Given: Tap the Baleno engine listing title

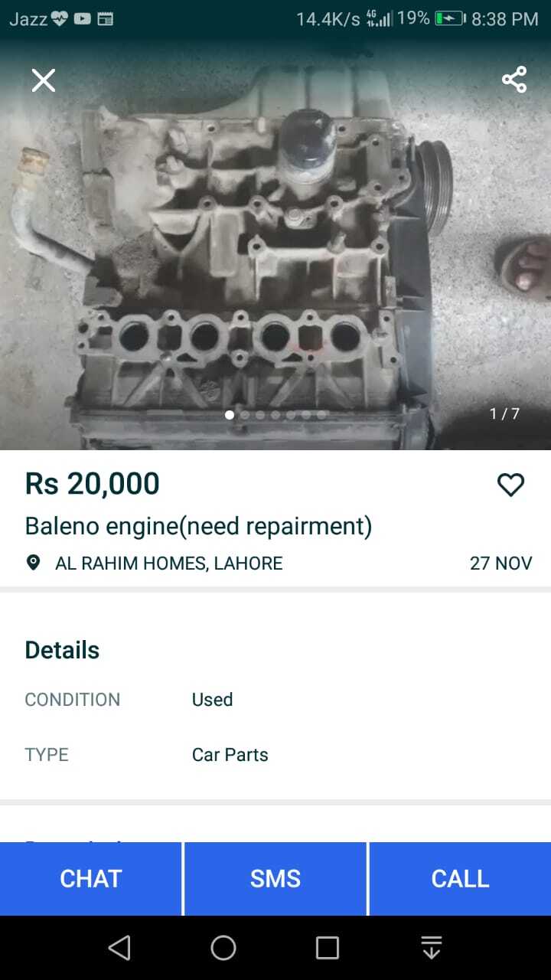Looking at the screenshot, I should (x=199, y=527).
